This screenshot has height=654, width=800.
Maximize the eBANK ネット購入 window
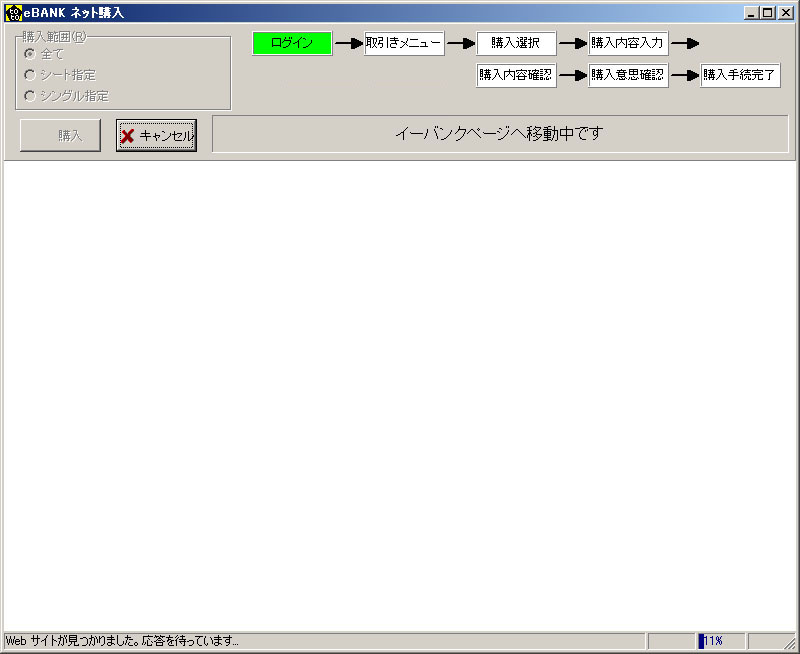(x=768, y=12)
